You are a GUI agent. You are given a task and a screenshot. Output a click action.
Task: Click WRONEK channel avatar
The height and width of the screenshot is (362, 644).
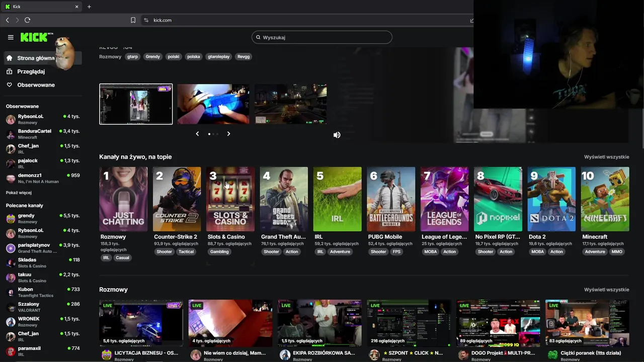(x=11, y=322)
